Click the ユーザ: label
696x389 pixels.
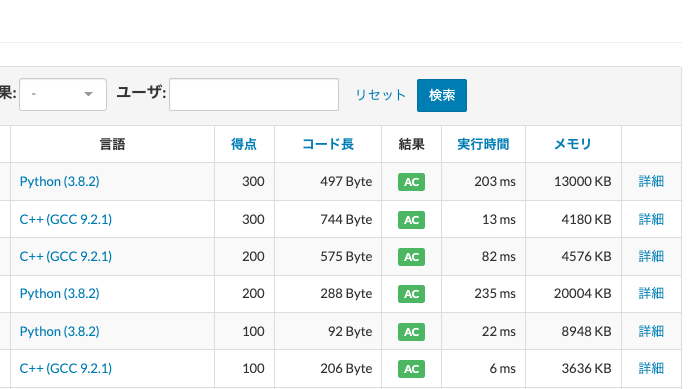tap(141, 92)
